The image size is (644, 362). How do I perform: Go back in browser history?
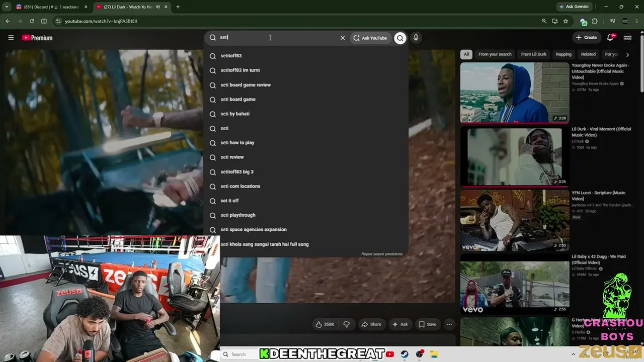coord(8,21)
